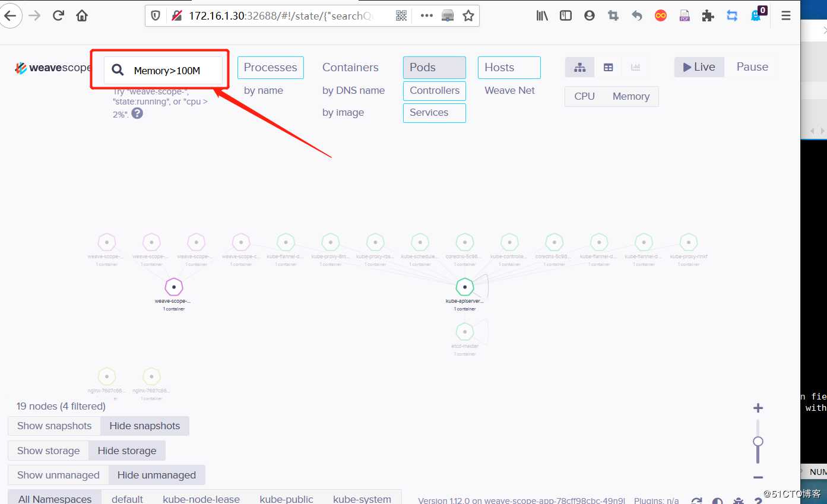Open the puzzle-piece extensions icon
The image size is (827, 504).
(708, 16)
